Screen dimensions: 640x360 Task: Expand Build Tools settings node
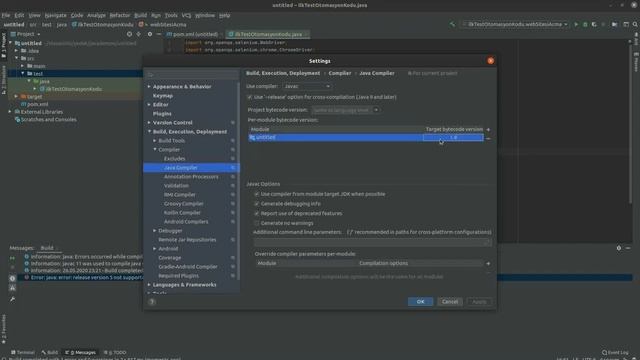155,140
